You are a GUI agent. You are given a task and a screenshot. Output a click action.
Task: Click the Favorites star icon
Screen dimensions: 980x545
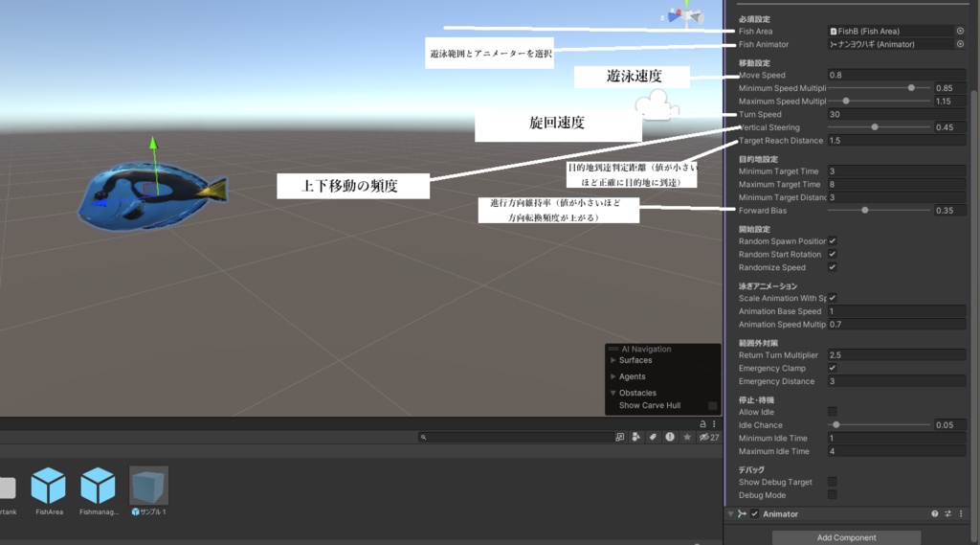tap(687, 437)
